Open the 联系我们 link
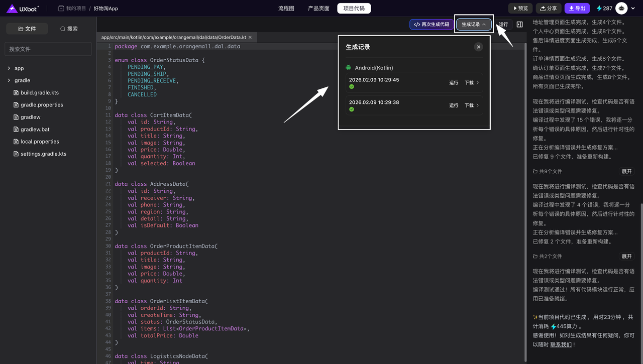This screenshot has width=643, height=364. coord(562,344)
